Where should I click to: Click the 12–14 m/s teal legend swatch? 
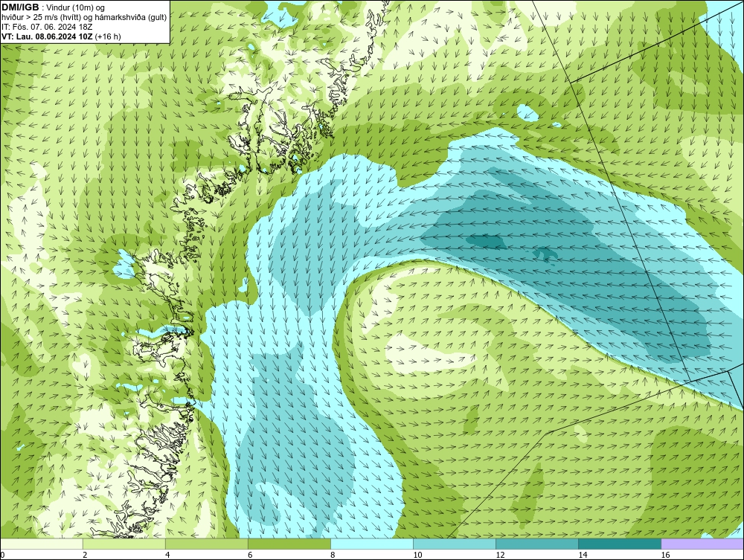pyautogui.click(x=537, y=544)
